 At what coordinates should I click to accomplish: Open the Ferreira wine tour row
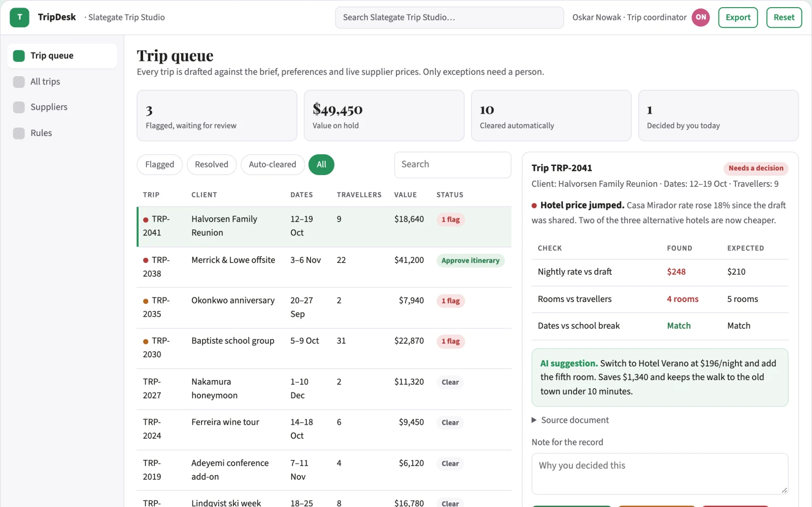coord(324,430)
